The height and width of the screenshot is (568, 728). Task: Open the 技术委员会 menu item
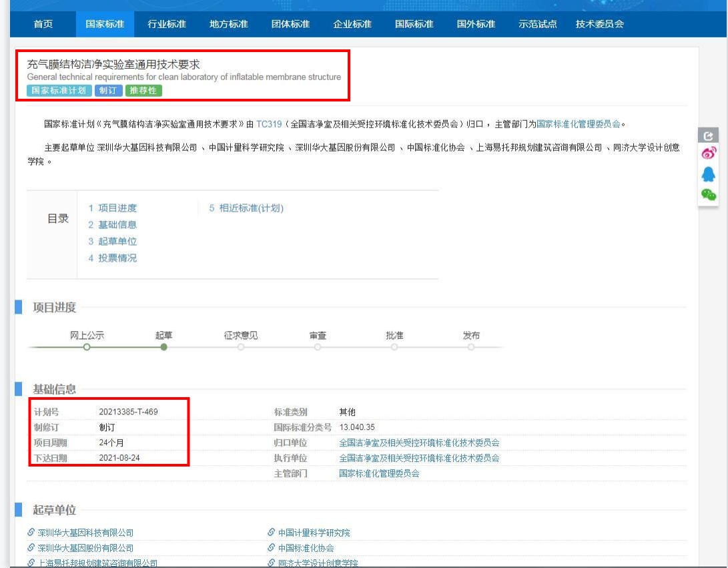[x=599, y=24]
